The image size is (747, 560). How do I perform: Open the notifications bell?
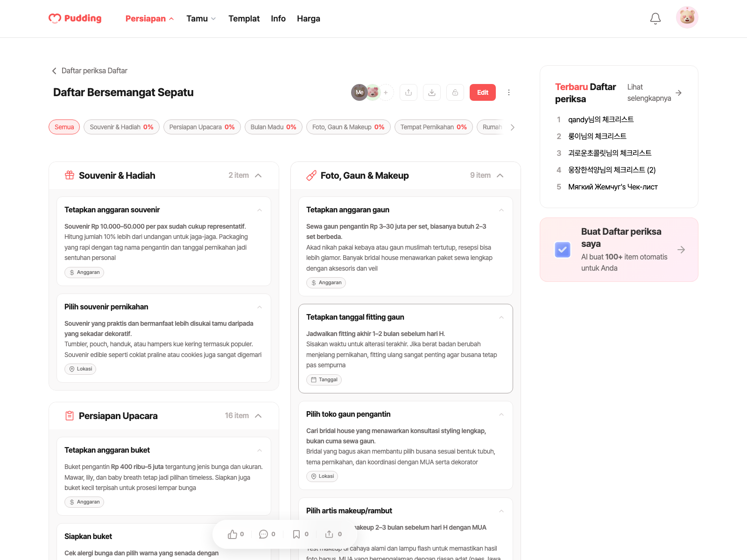655,18
